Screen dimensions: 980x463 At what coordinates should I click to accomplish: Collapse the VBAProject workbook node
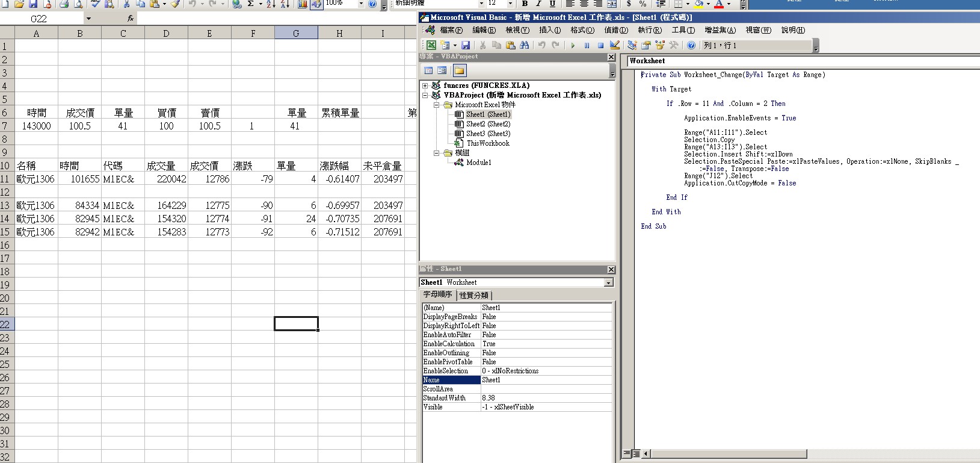pos(425,95)
